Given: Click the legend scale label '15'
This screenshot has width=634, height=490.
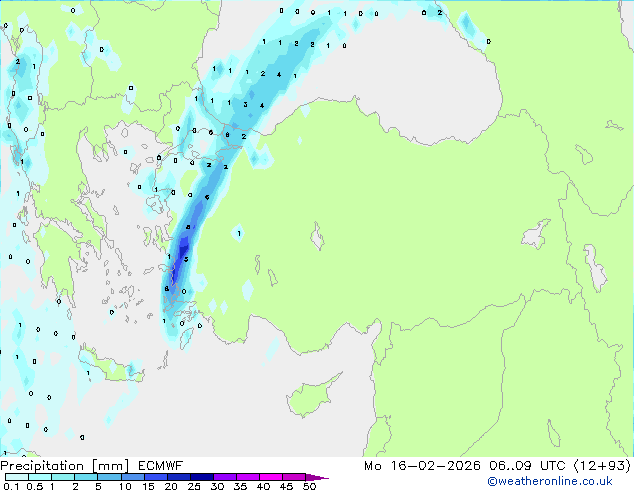Looking at the screenshot, I should (148, 486).
